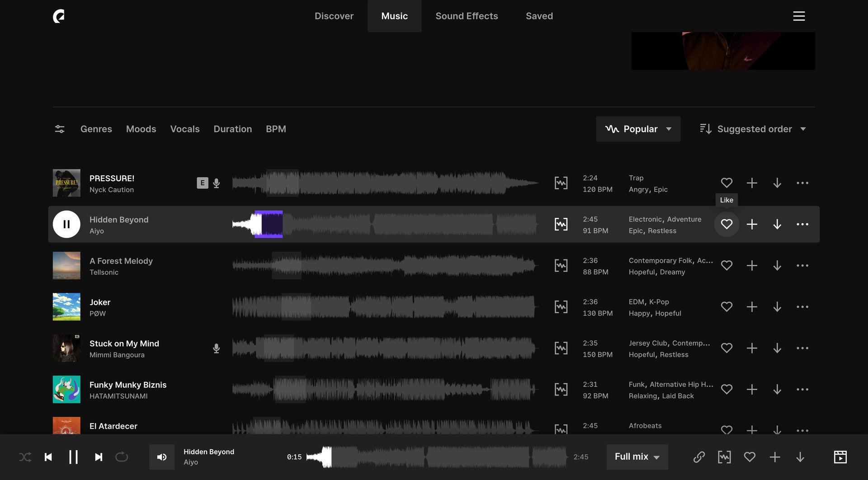This screenshot has height=480, width=868.
Task: Add Joker to a playlist
Action: (x=752, y=306)
